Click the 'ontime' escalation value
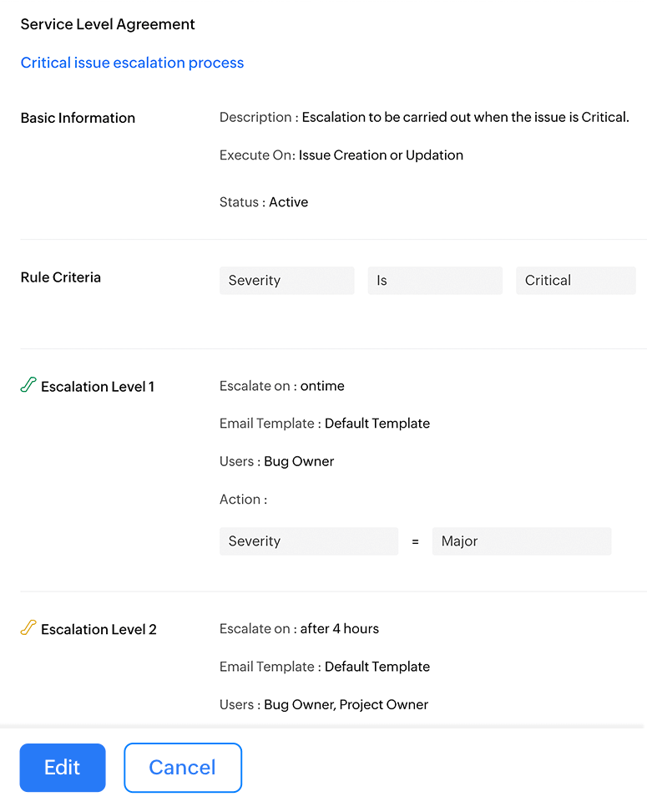 [x=322, y=386]
